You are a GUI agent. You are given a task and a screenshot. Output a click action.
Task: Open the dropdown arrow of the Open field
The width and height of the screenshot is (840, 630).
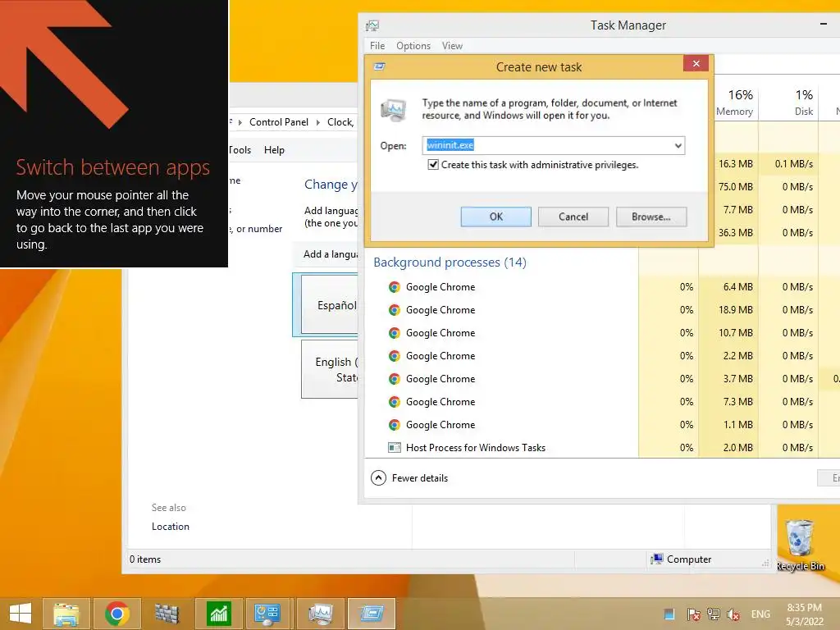click(x=678, y=146)
